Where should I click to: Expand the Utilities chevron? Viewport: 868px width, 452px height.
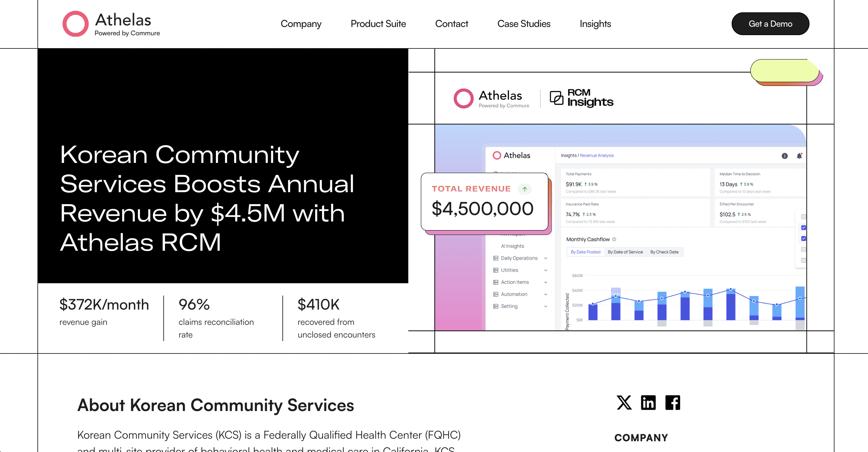point(546,271)
